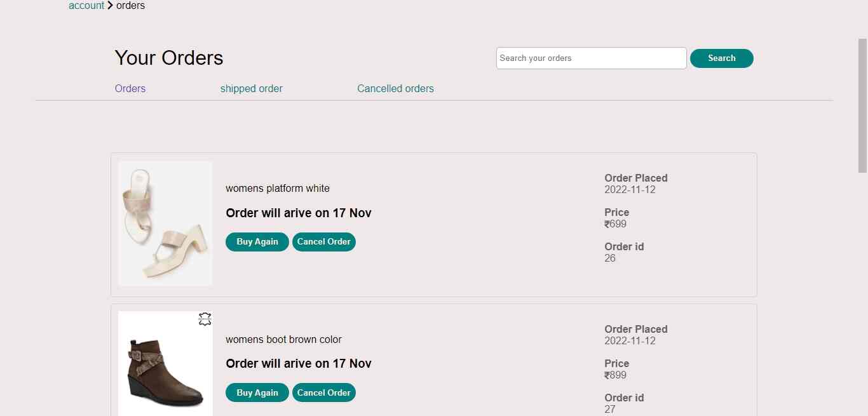
Task: Select the order id 26 text
Action: (610, 258)
